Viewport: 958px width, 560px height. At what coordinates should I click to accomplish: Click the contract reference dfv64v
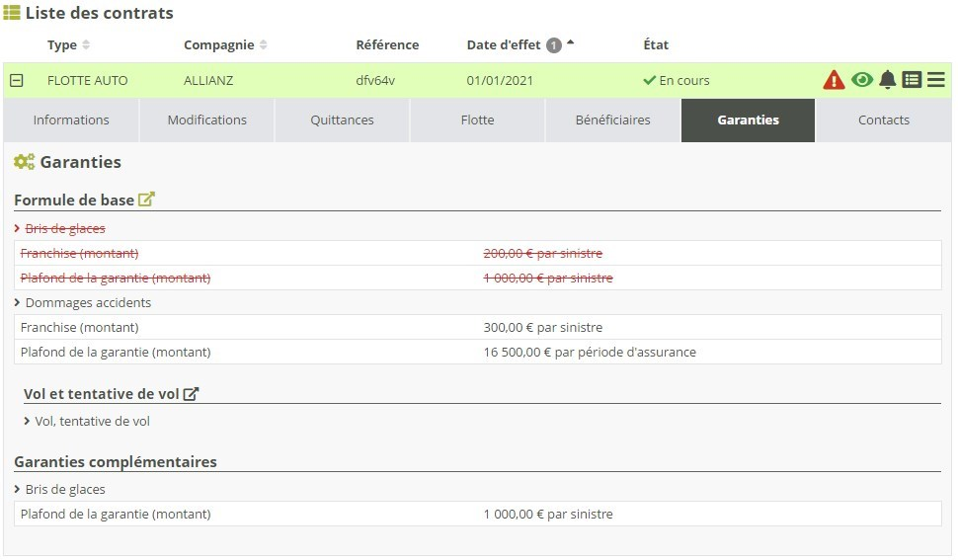(375, 80)
